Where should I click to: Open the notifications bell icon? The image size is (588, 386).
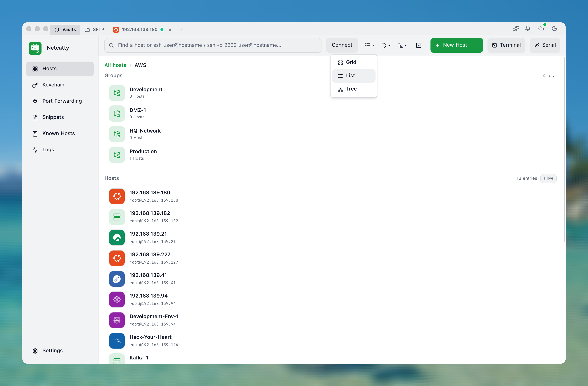(528, 29)
